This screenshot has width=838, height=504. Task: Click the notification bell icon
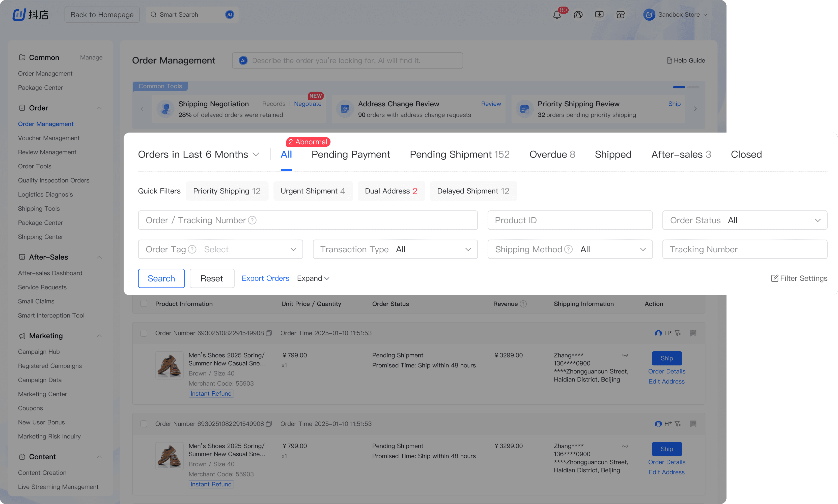pos(556,15)
